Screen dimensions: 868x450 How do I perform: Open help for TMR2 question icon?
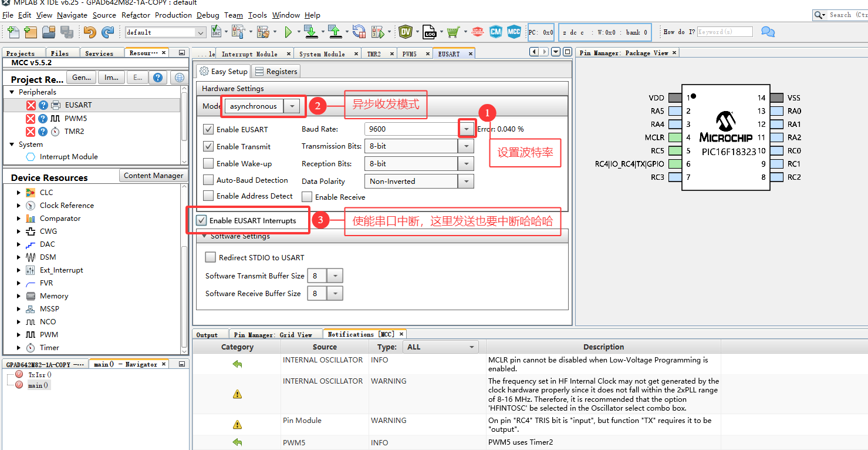click(43, 131)
